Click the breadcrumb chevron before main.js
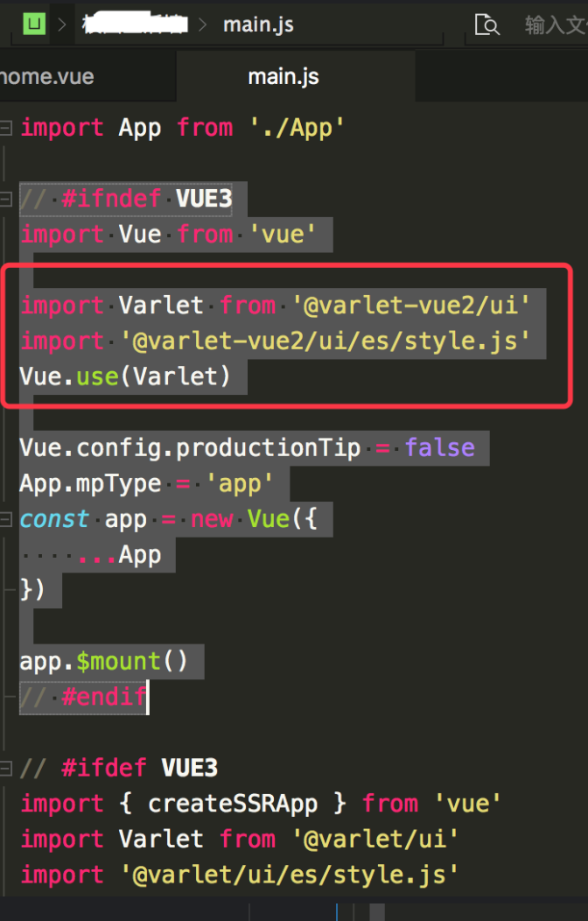The image size is (588, 921). [203, 25]
